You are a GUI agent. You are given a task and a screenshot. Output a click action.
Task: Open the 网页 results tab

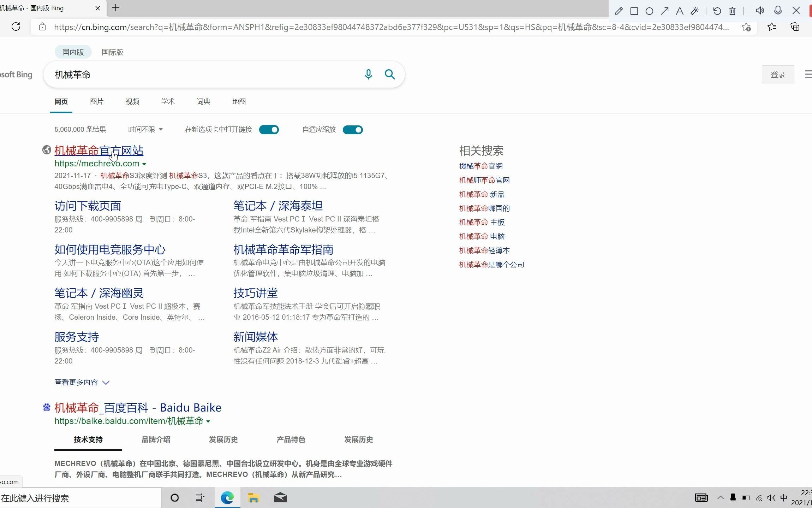(61, 101)
